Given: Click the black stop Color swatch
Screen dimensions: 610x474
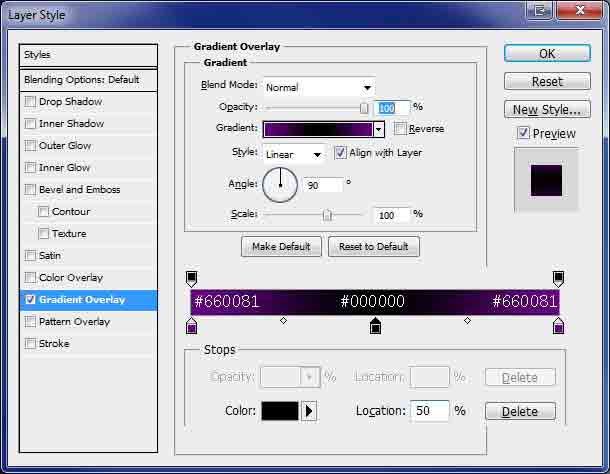Looking at the screenshot, I should pyautogui.click(x=279, y=411).
